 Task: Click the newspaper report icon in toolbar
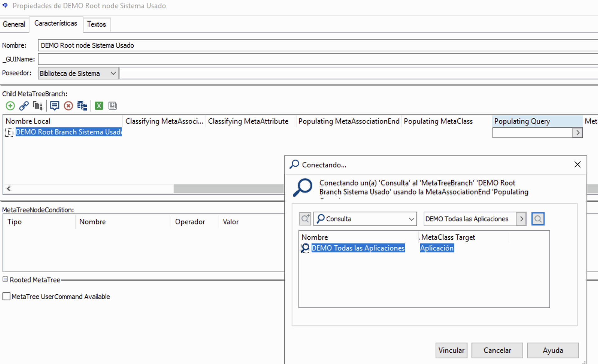pyautogui.click(x=113, y=106)
